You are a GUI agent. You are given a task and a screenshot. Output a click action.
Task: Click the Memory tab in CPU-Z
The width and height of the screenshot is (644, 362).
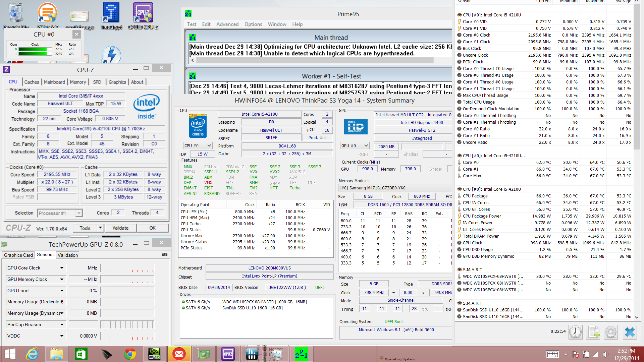78,82
